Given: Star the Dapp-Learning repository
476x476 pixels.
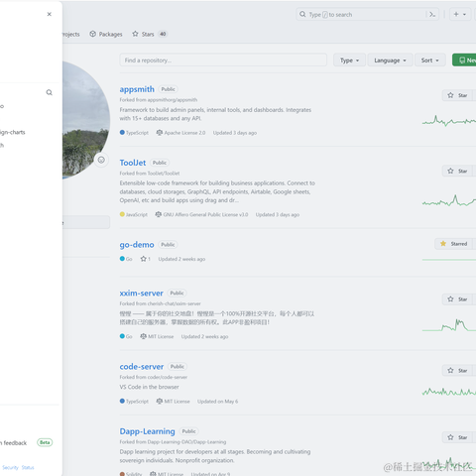Looking at the screenshot, I should 457,437.
